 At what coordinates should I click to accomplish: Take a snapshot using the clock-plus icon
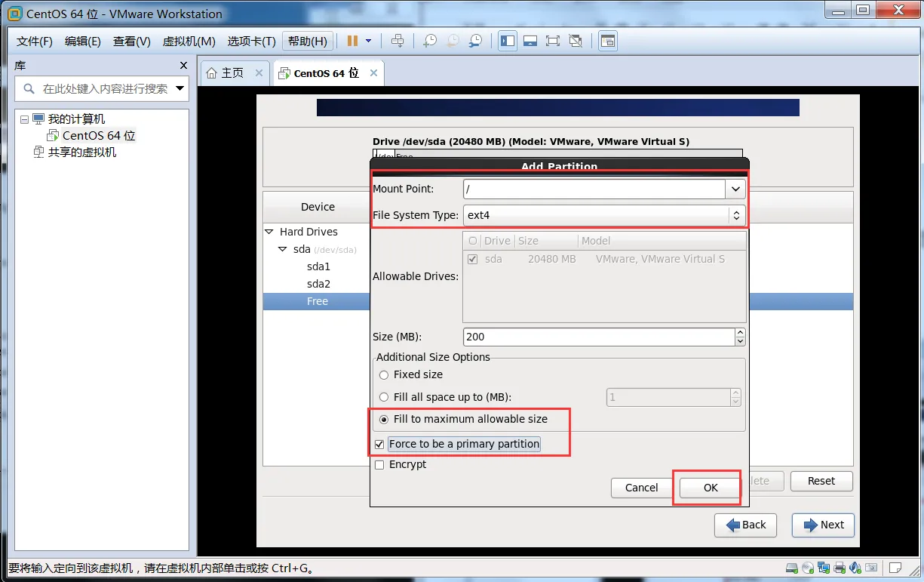(x=430, y=41)
